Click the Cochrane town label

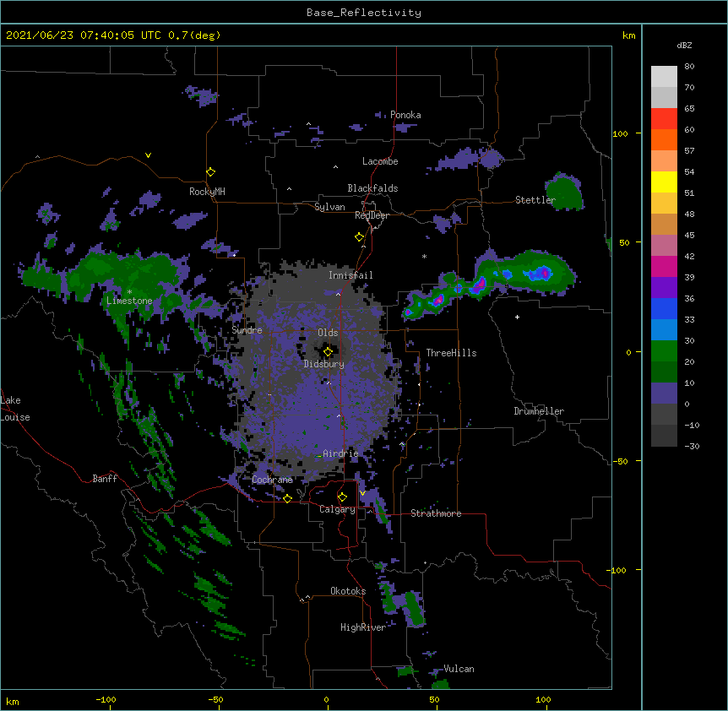pyautogui.click(x=273, y=480)
